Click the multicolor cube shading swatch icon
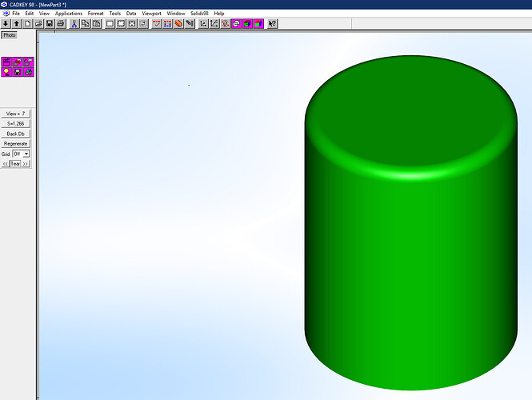 [259, 24]
